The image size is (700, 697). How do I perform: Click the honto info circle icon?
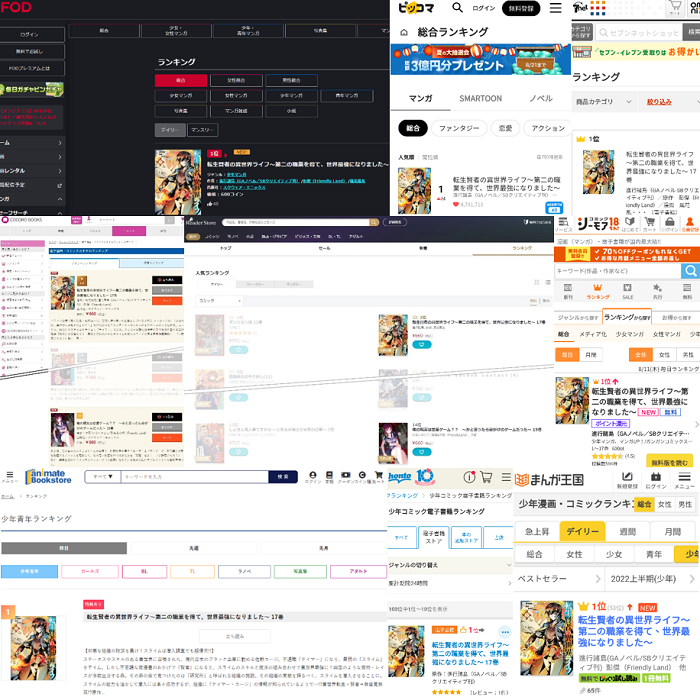tap(469, 477)
